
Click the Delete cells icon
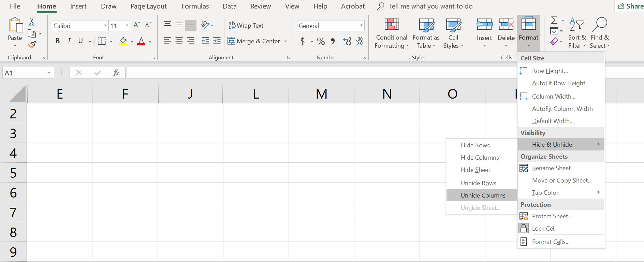click(506, 25)
